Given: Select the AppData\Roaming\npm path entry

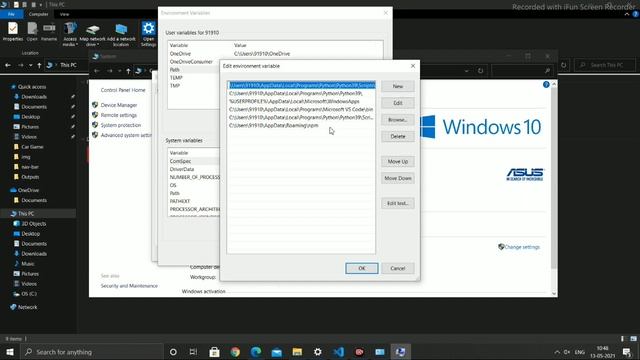Looking at the screenshot, I should (302, 125).
